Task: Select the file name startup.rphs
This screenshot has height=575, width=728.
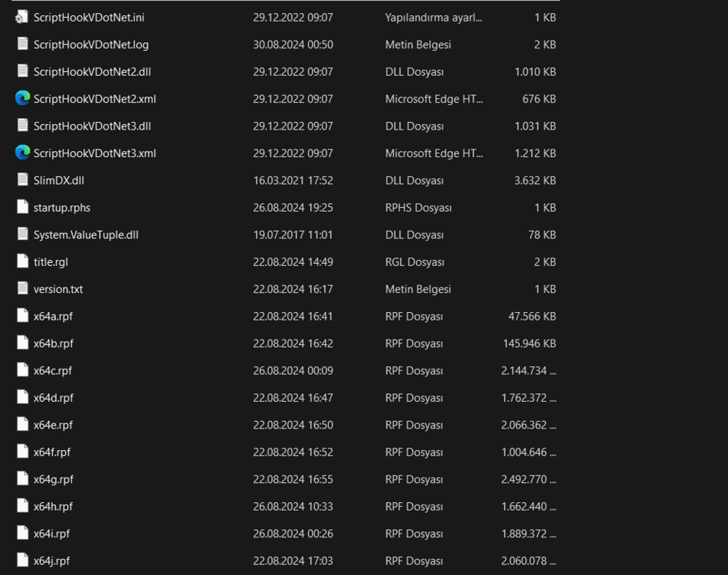Action: (x=62, y=208)
